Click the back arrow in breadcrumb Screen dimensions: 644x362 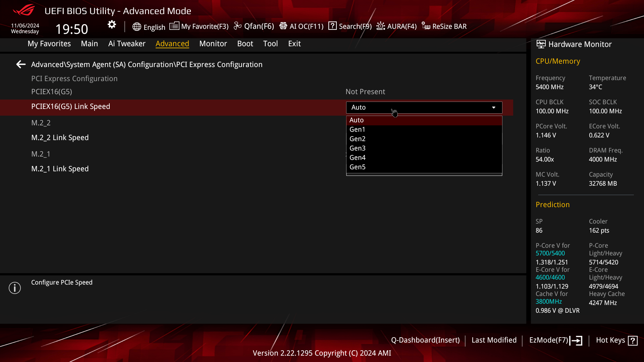click(x=21, y=64)
